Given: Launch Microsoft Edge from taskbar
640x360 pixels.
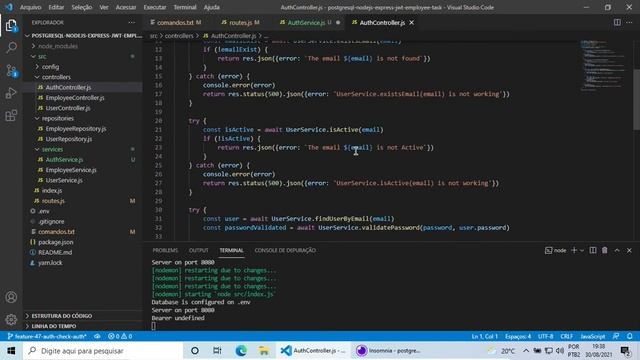Looking at the screenshot, I should [x=241, y=351].
